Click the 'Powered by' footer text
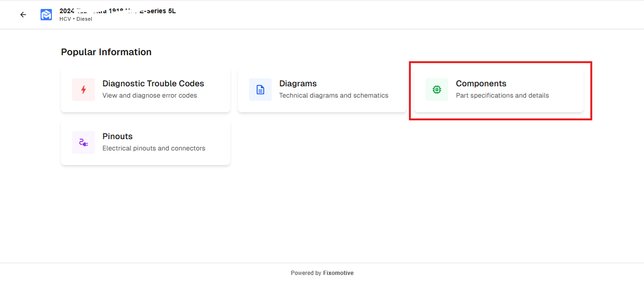The height and width of the screenshot is (283, 644). 305,273
